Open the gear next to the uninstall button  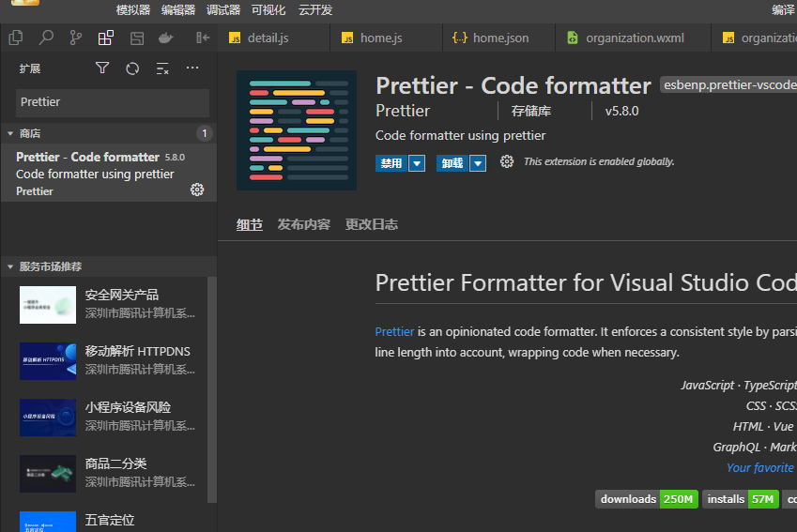[506, 162]
